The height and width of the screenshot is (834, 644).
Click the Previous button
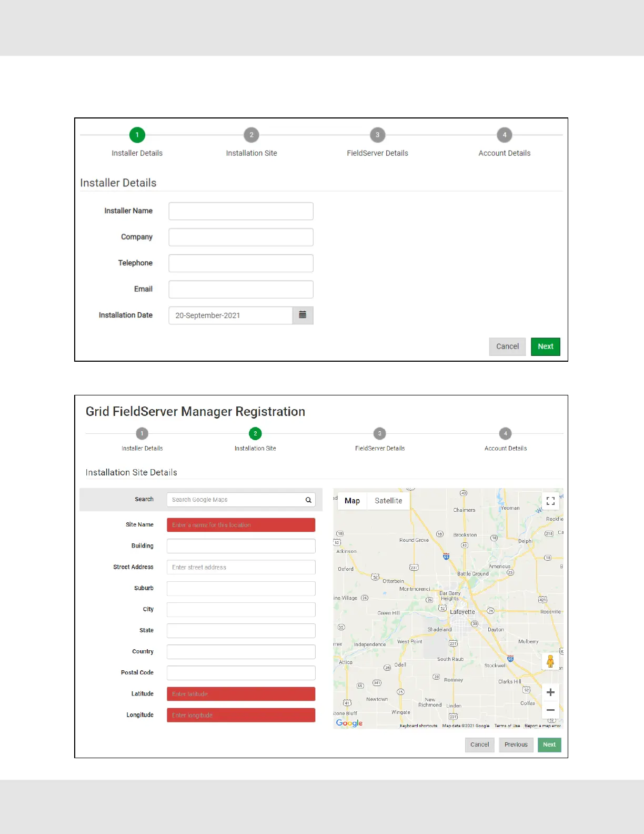pos(516,744)
